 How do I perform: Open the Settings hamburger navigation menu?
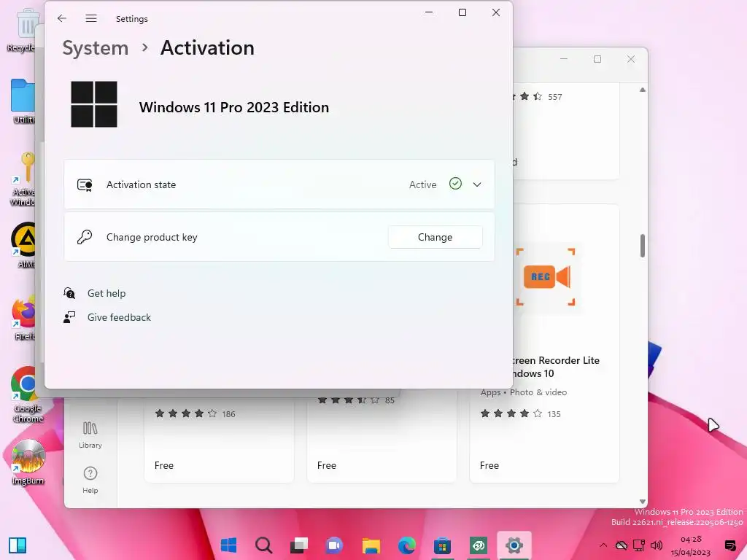(91, 18)
